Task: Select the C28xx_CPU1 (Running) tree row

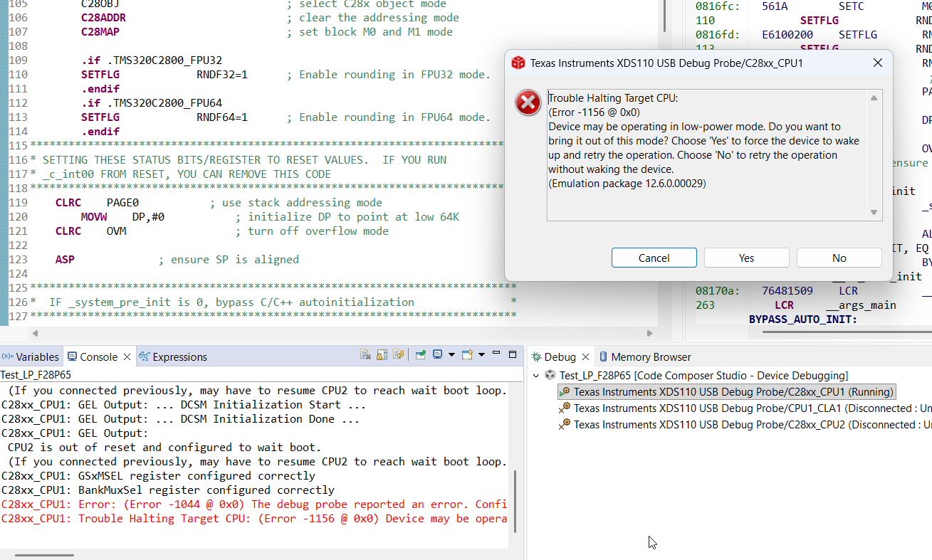Action: (x=726, y=391)
